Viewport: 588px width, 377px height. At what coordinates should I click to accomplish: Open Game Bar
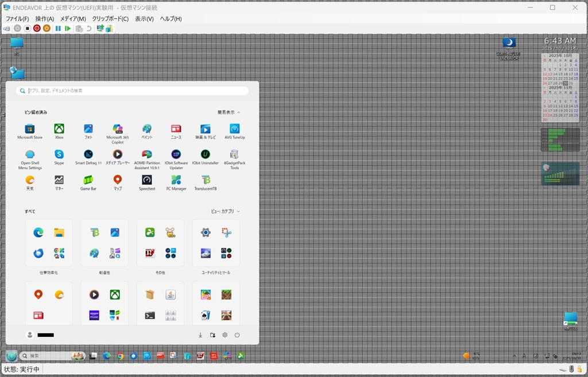[88, 183]
